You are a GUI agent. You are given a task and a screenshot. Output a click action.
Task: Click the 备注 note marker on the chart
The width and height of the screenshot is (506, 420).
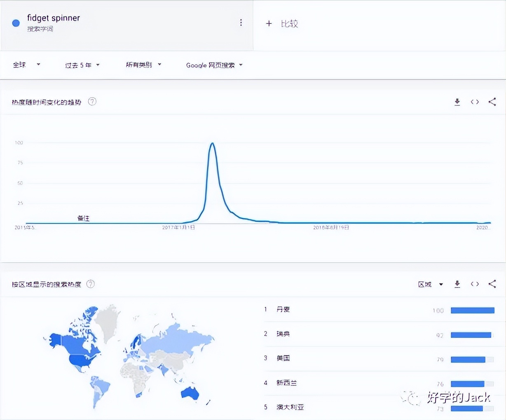[83, 218]
